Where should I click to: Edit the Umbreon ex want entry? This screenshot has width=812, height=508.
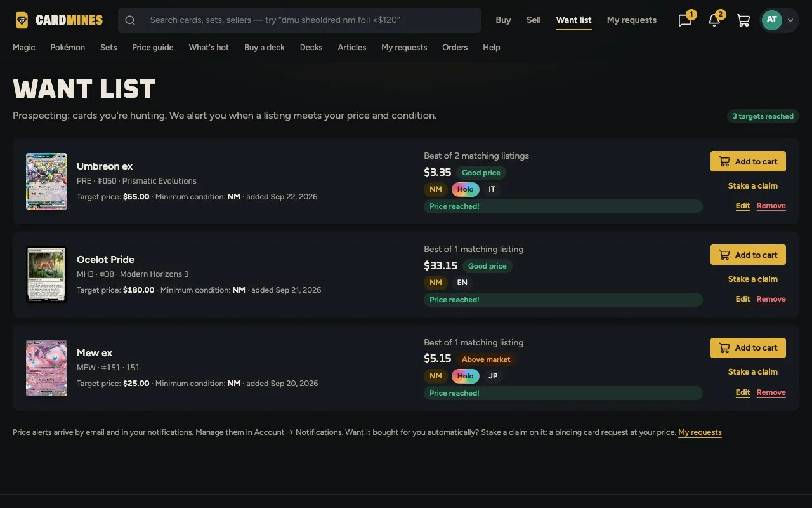coord(743,206)
